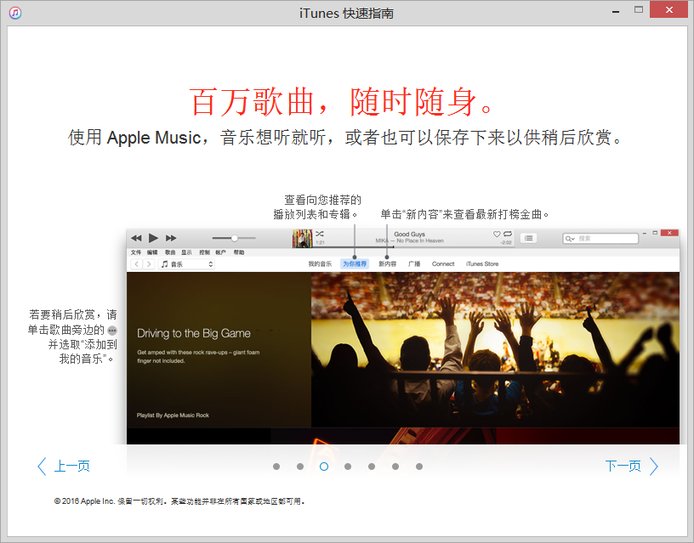The image size is (694, 543).
Task: Open the Up Next list icon
Action: (528, 238)
